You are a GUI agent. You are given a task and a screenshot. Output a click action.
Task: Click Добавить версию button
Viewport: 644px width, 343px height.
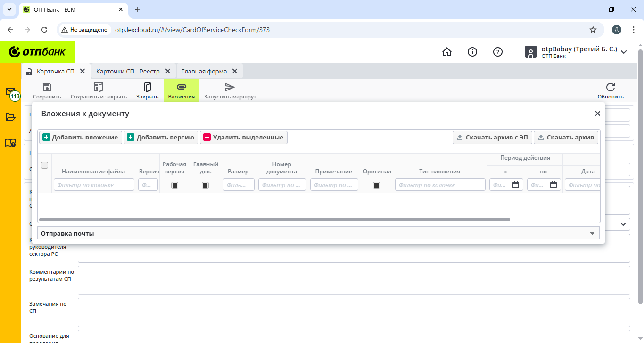161,138
